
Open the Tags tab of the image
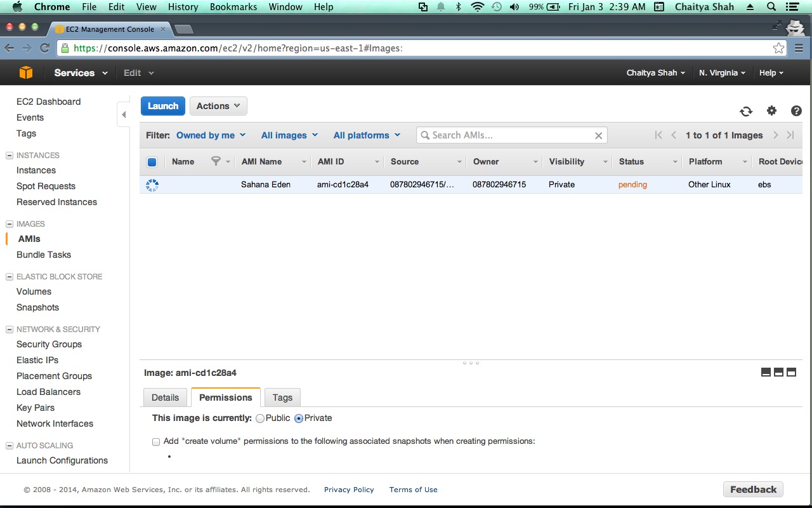282,398
